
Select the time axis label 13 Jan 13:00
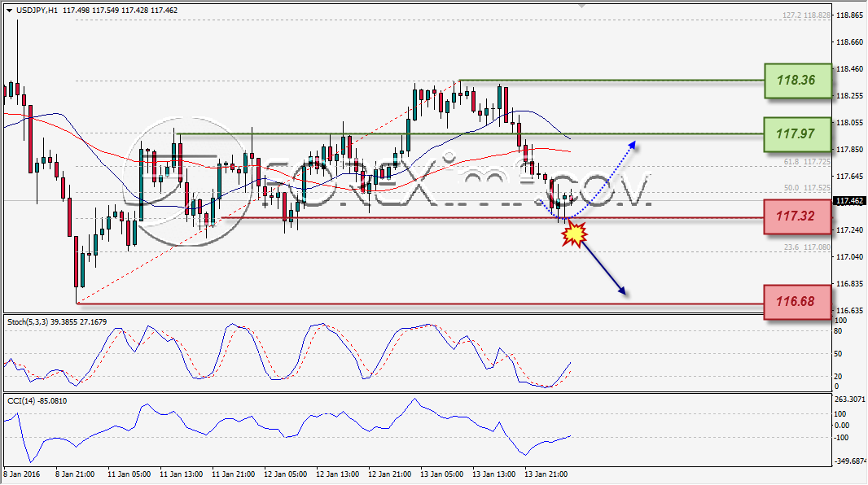493,474
